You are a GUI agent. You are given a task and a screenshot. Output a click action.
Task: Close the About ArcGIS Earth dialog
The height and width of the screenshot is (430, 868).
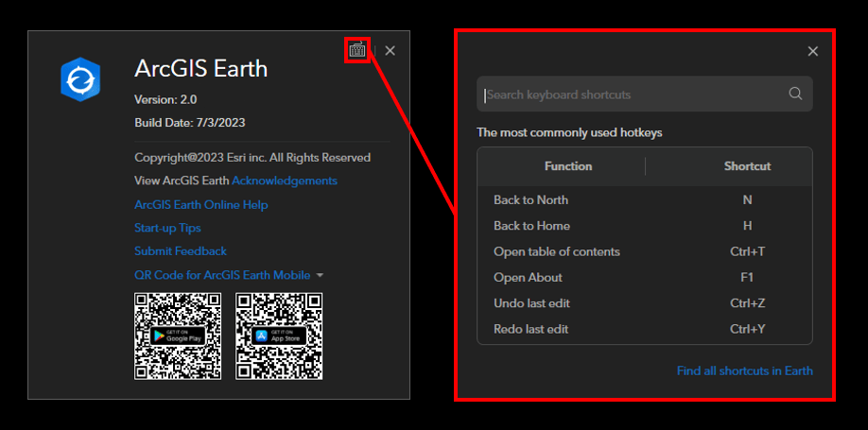click(390, 50)
